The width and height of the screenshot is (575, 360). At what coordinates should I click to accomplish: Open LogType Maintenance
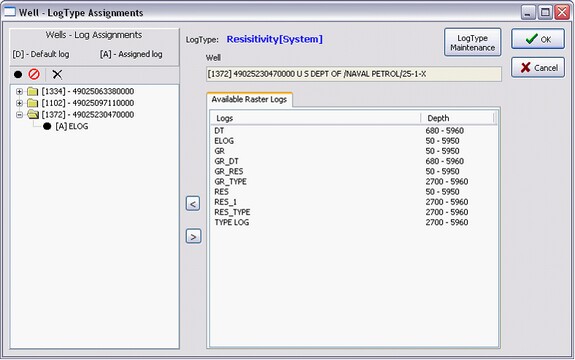[473, 43]
